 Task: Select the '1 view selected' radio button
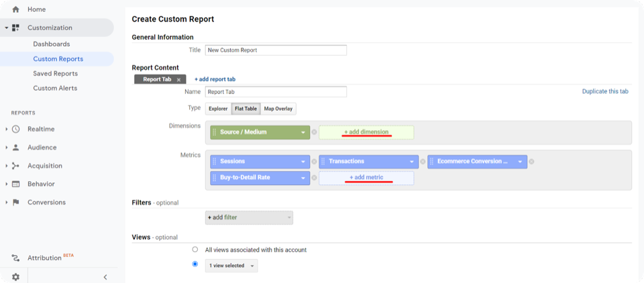pyautogui.click(x=195, y=264)
